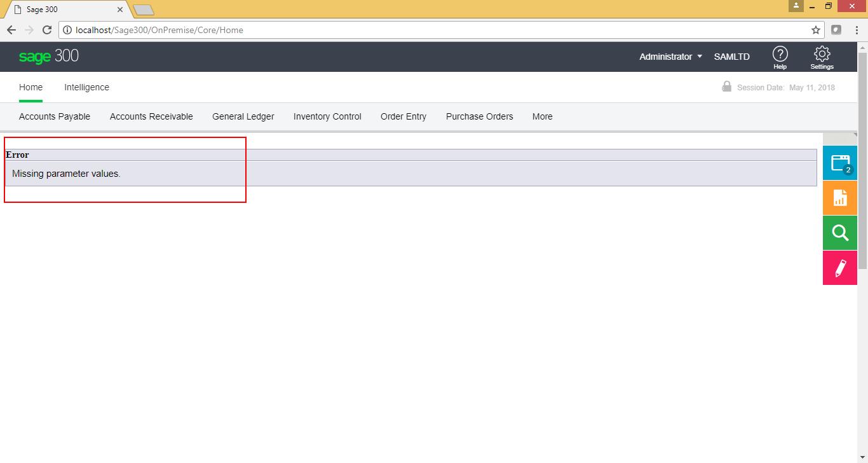
Task: Click the pink pencil edit icon
Action: pyautogui.click(x=840, y=268)
